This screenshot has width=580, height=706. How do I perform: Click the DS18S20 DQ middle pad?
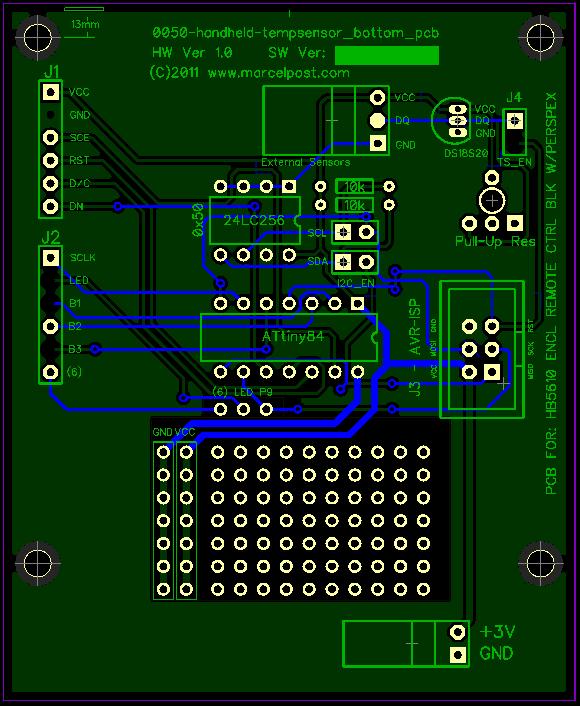click(x=458, y=121)
